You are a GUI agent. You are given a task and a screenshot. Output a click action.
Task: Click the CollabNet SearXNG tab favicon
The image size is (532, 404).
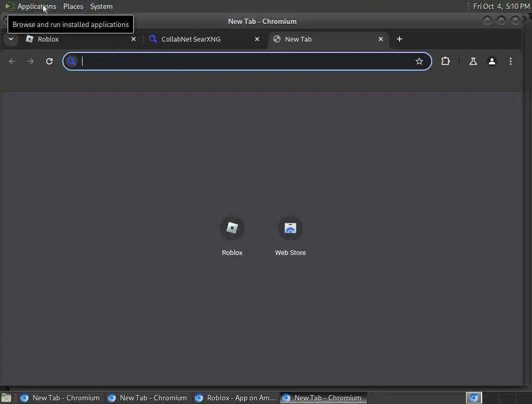click(153, 39)
